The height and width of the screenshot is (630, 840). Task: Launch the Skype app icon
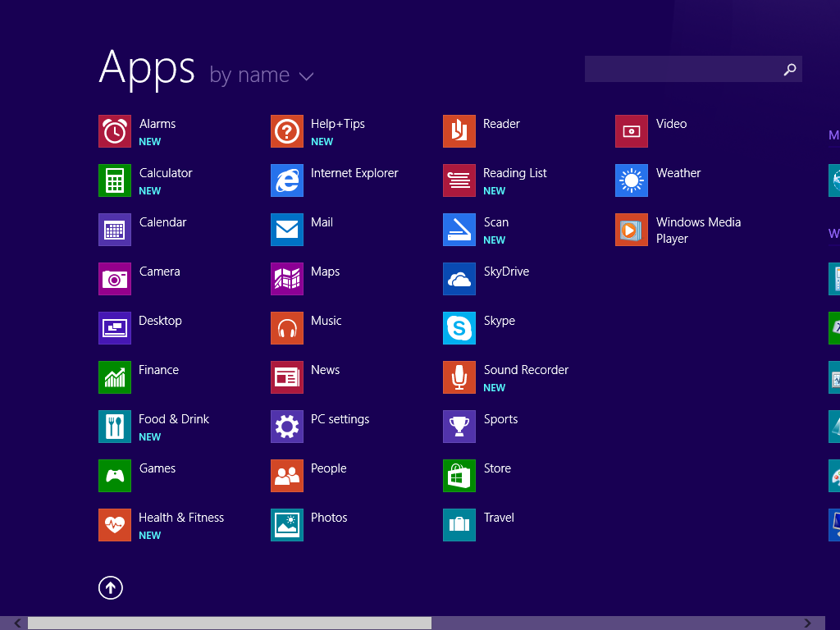point(459,328)
